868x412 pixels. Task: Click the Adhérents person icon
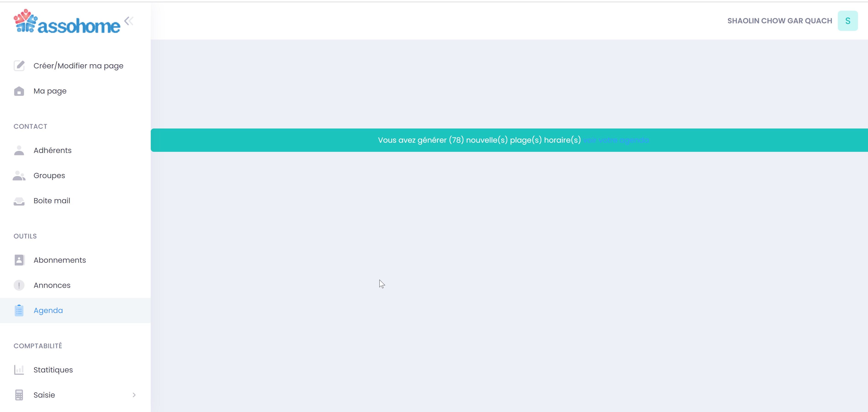tap(19, 150)
